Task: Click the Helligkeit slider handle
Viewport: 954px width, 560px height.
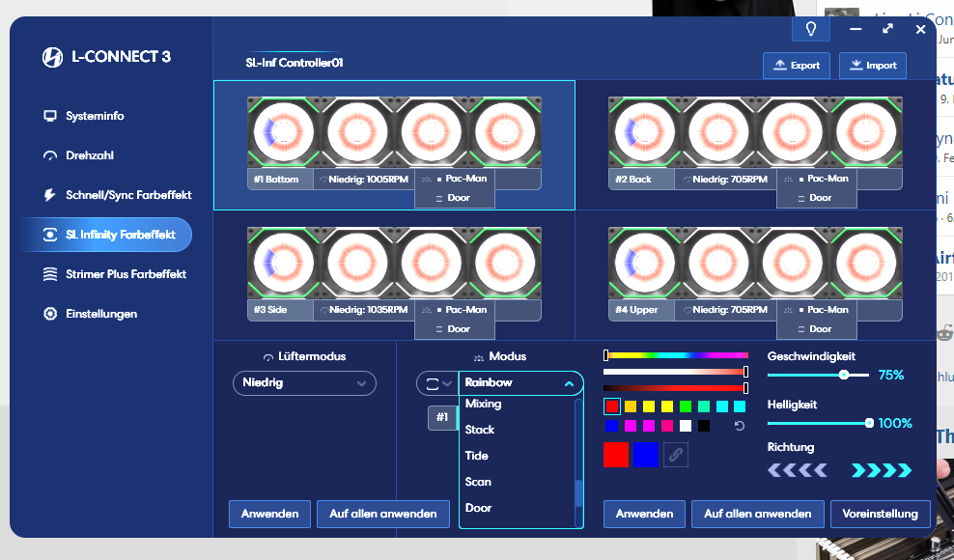Action: click(869, 423)
